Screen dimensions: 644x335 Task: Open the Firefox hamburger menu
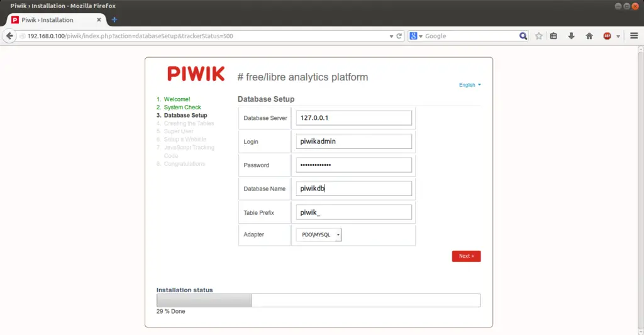coord(634,36)
